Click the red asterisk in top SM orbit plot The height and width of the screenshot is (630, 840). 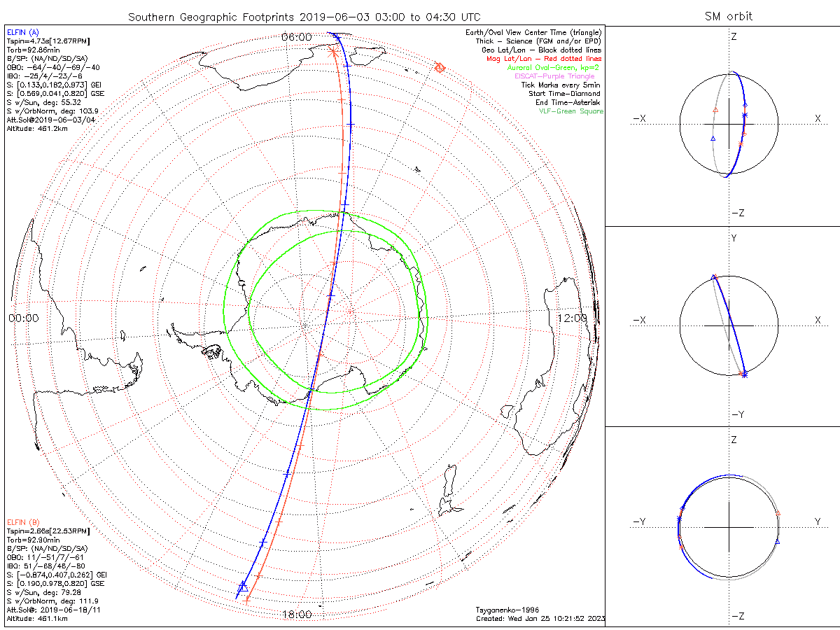click(x=741, y=144)
